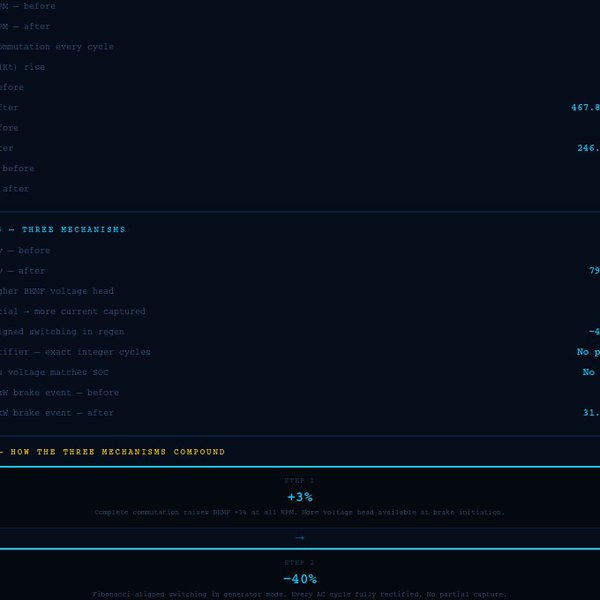The width and height of the screenshot is (600, 600).
Task: Click 'HOW THE THREE MECHANISMS COMPOUND' heading
Action: 117,452
